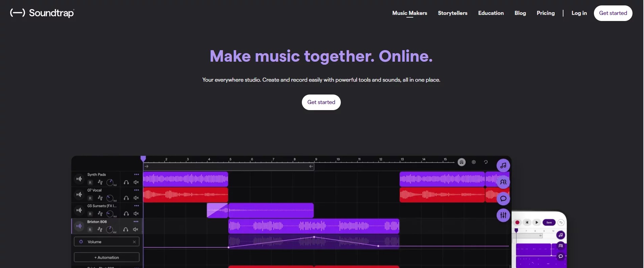644x268 pixels.
Task: Open automation for Brixton 808 track
Action: point(100,229)
